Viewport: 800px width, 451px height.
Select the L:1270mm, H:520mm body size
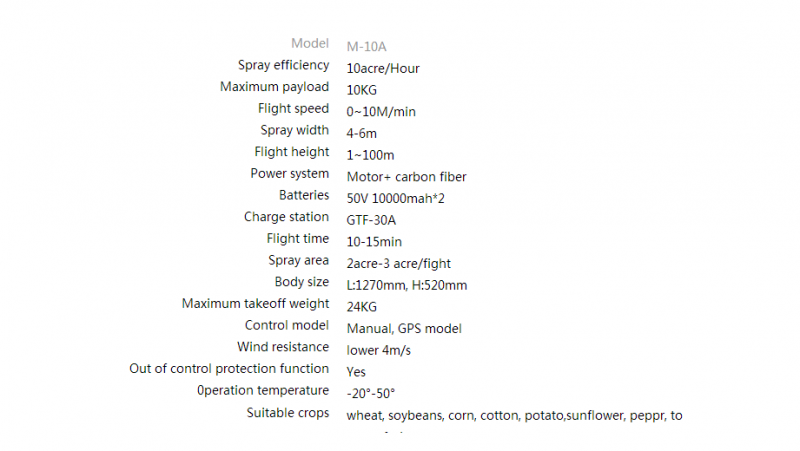tap(407, 285)
